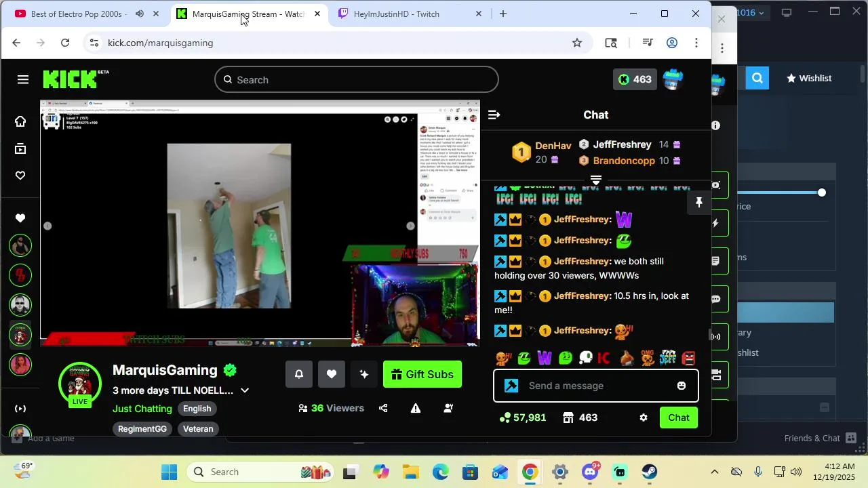Click the Kick search field

tap(357, 80)
